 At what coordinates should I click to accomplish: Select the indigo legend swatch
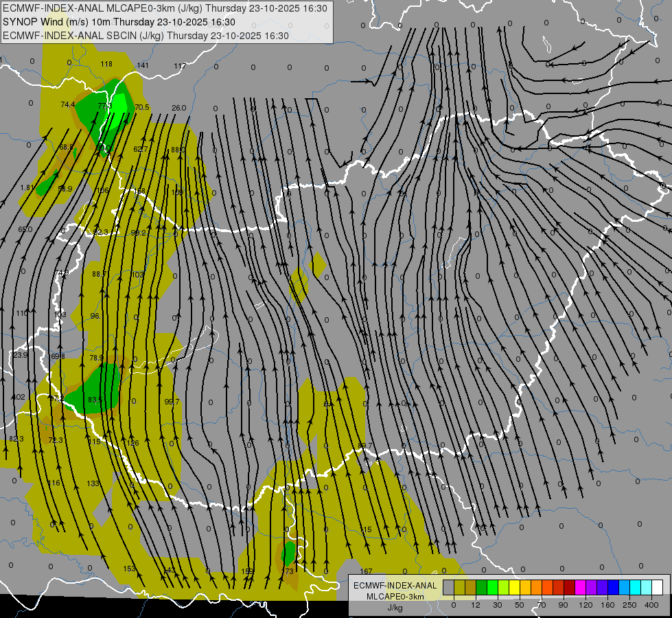point(603,587)
